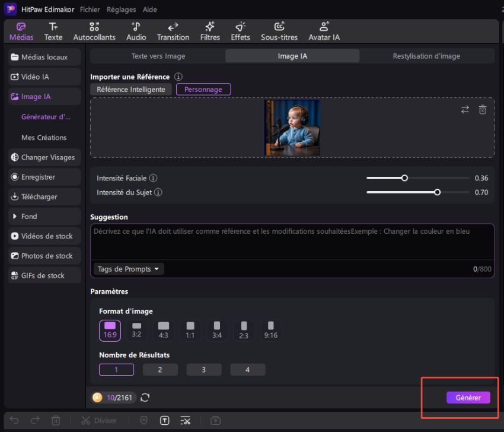
Task: Open Vidéos de stock in sidebar
Action: pyautogui.click(x=44, y=236)
